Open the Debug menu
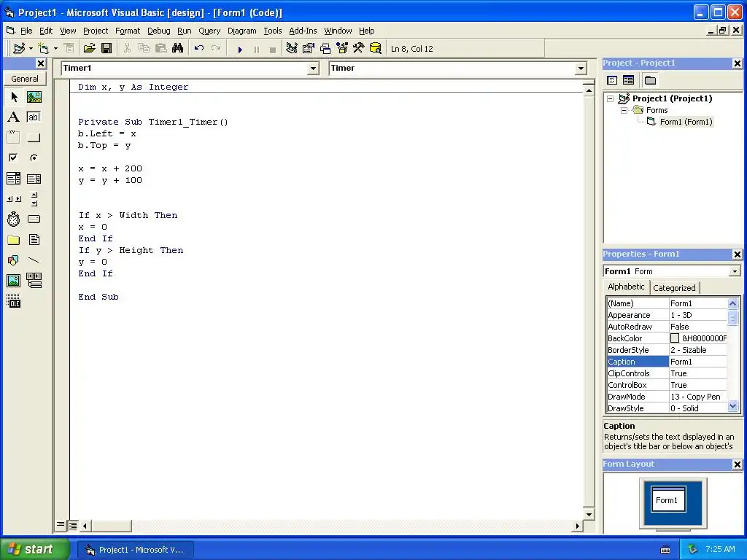 (158, 31)
